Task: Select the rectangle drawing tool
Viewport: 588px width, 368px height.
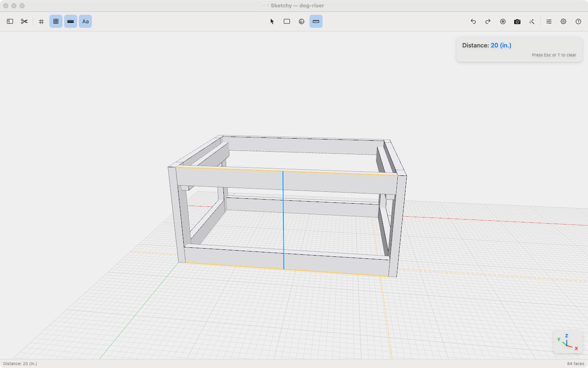Action: coord(287,22)
